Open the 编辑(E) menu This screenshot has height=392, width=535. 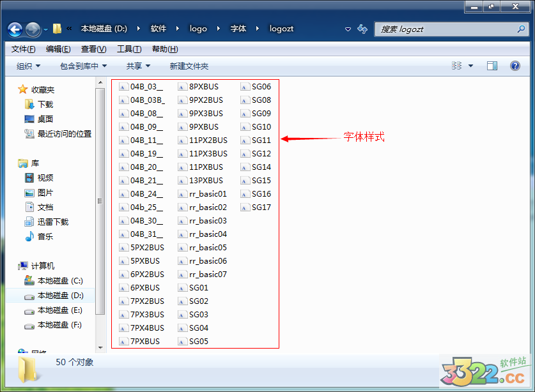pyautogui.click(x=58, y=49)
